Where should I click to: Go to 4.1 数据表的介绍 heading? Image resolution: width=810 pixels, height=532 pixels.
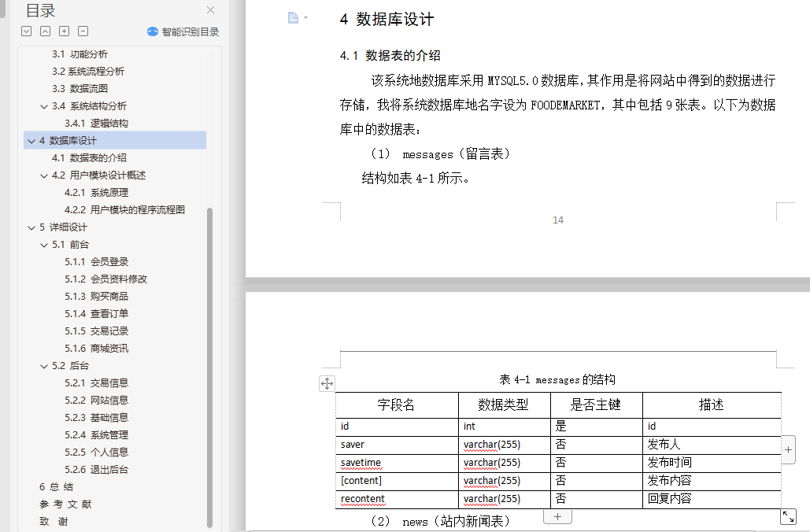tap(89, 158)
